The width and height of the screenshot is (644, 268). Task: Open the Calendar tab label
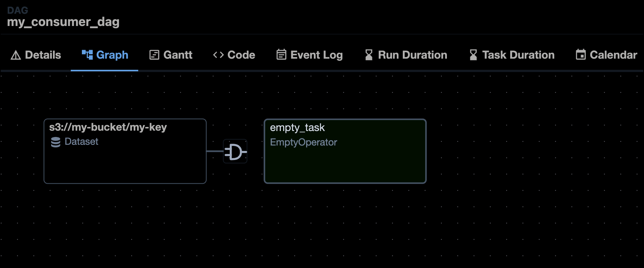point(613,55)
